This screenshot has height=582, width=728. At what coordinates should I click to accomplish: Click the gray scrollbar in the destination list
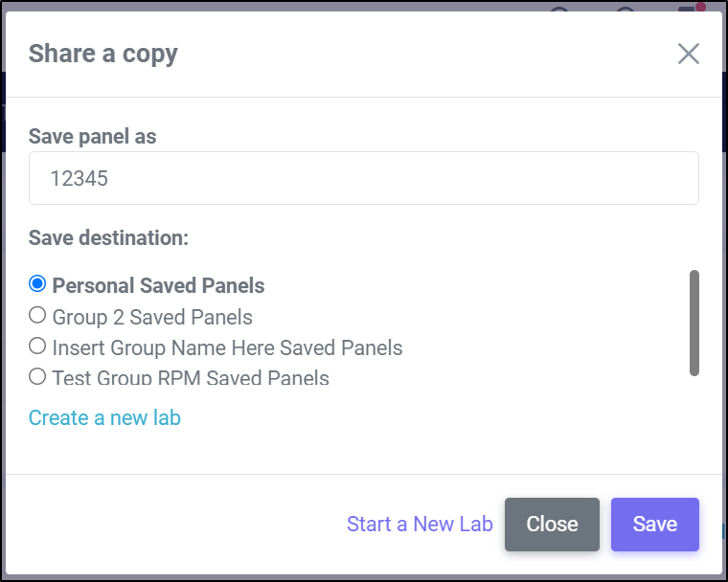pyautogui.click(x=694, y=323)
